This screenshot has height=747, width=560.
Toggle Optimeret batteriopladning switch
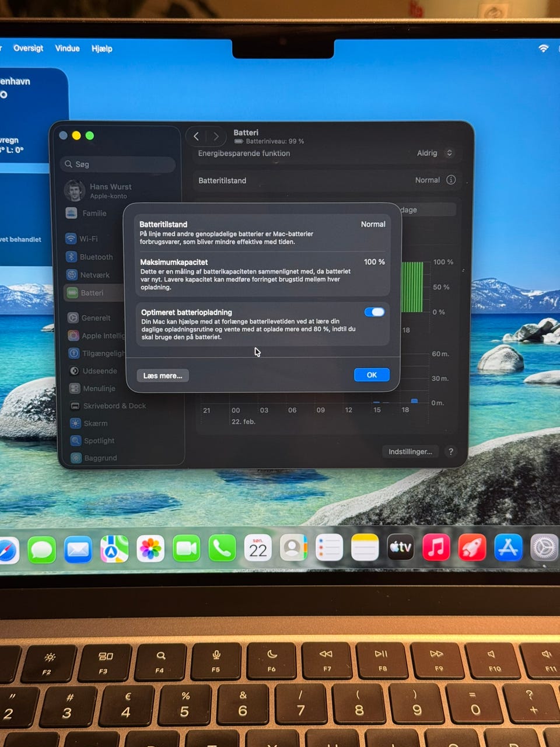pos(374,312)
